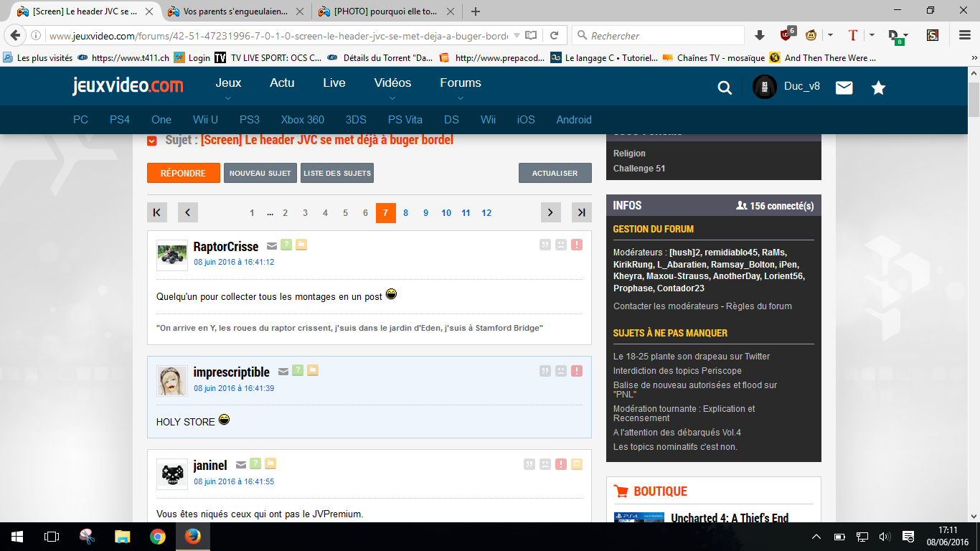
Task: Open Live in main navigation
Action: click(x=334, y=83)
